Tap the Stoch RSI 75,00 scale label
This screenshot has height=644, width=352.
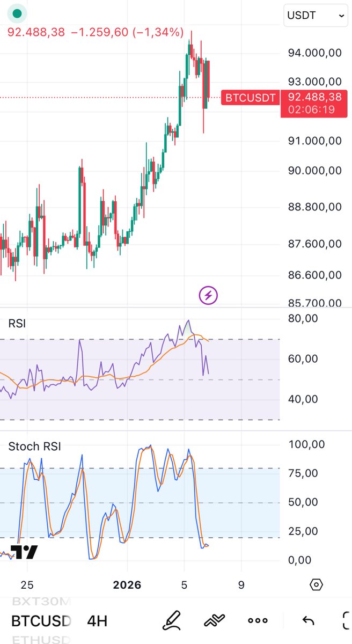[x=303, y=473]
